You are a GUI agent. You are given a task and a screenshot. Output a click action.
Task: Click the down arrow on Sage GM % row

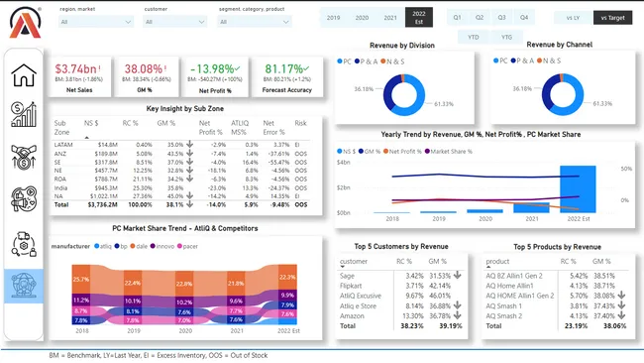click(x=457, y=275)
